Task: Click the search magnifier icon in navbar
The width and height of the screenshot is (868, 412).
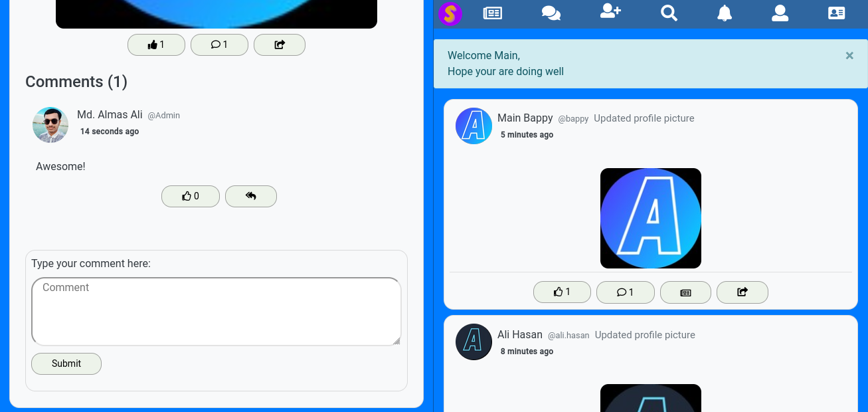Action: click(x=669, y=13)
